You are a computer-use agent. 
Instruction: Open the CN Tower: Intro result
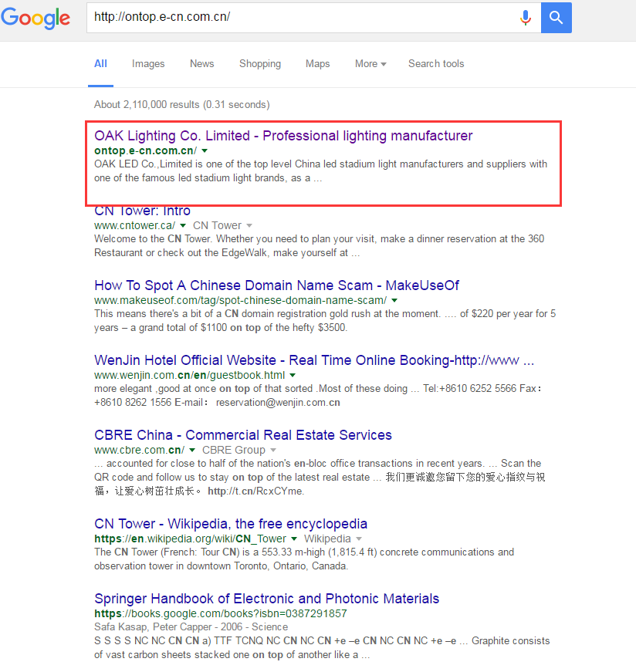coord(142,211)
